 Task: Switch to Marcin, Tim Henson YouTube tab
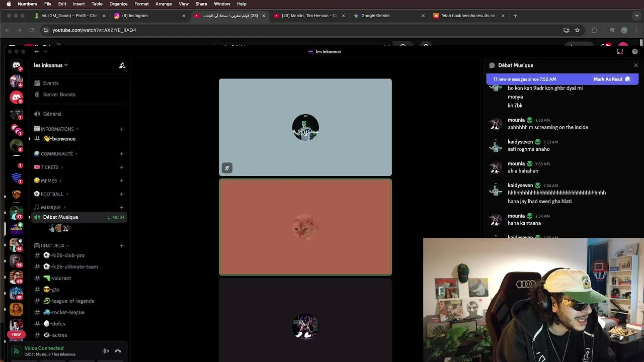tap(309, 16)
